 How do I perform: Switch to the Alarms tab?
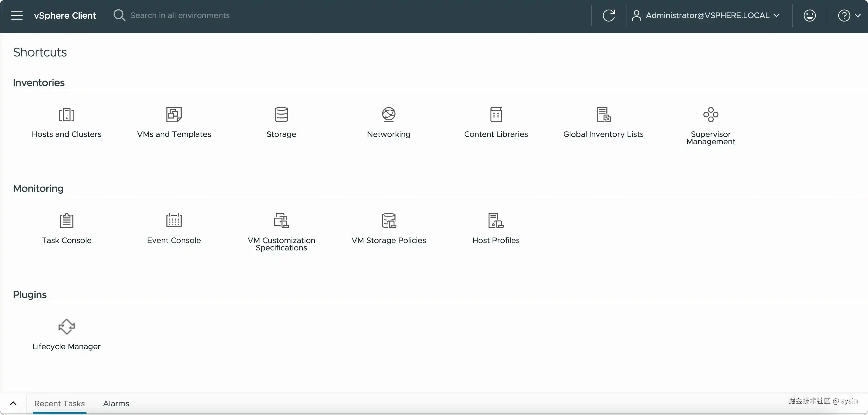click(x=116, y=403)
